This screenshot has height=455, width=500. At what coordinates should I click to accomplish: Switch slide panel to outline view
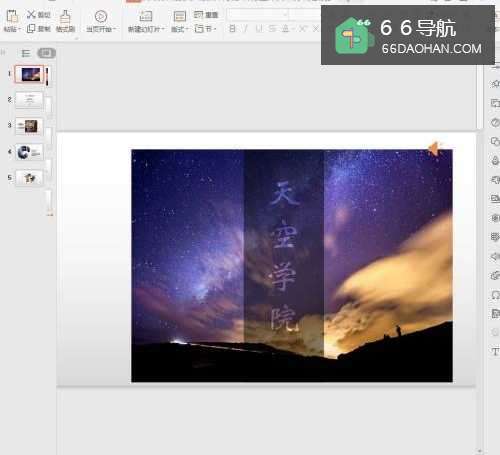pyautogui.click(x=26, y=53)
